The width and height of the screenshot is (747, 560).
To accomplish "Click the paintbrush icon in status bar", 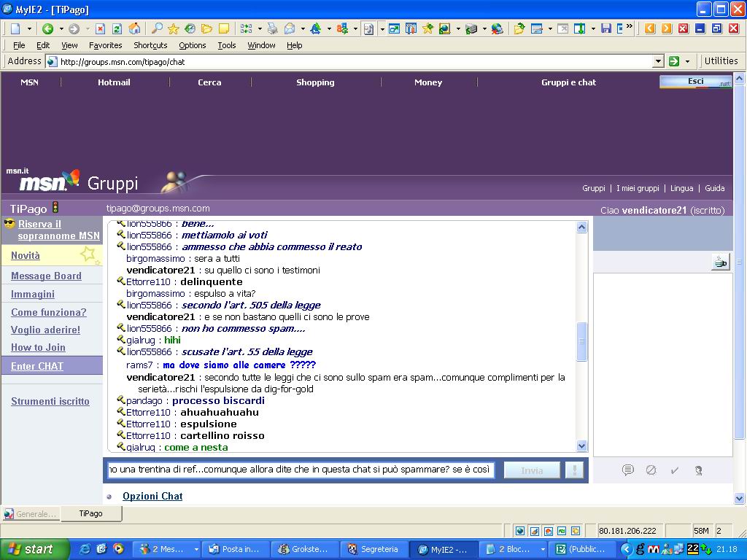I will click(535, 531).
